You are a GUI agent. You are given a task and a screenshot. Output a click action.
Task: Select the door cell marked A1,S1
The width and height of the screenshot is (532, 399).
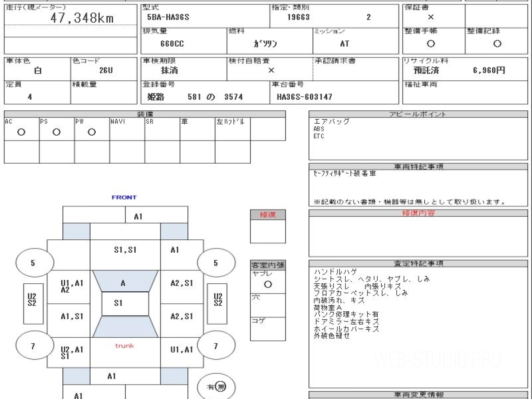[69, 321]
